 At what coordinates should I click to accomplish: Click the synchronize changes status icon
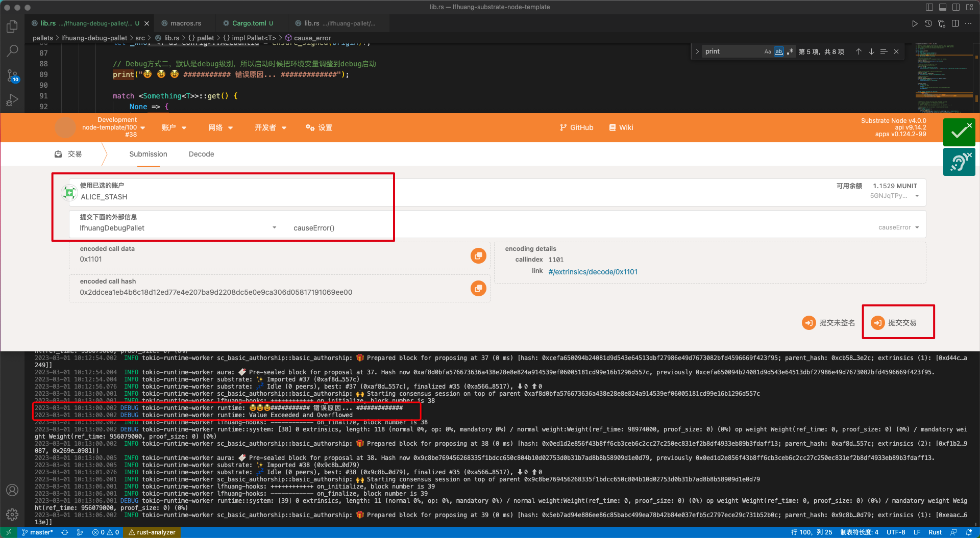[65, 532]
